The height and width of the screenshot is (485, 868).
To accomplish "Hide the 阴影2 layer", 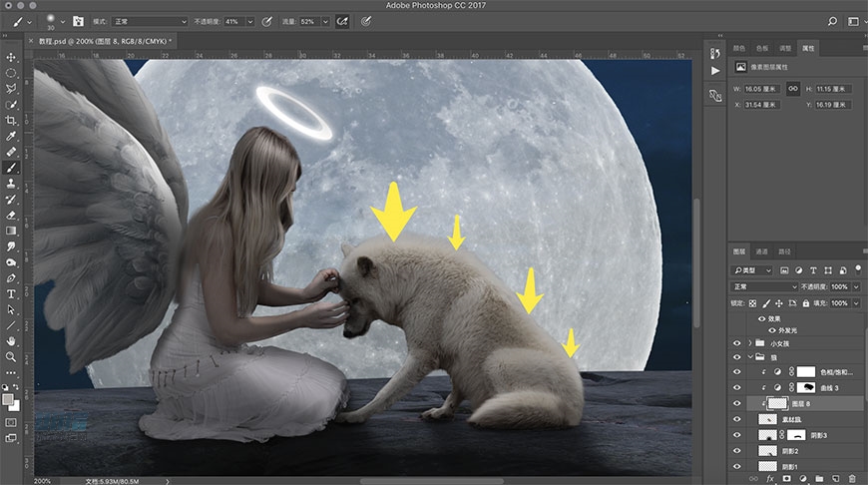I will 737,451.
